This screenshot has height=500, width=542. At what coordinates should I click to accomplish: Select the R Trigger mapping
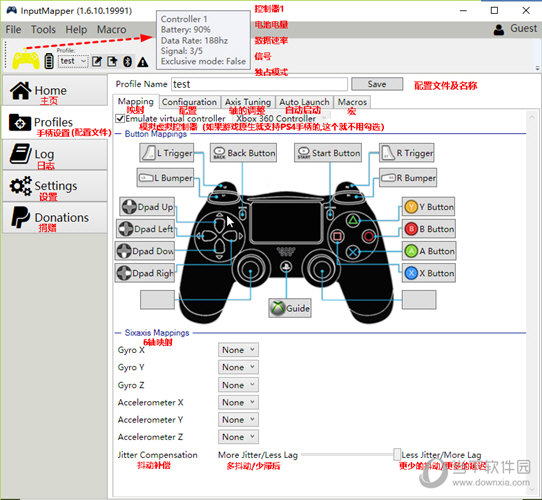pos(406,153)
